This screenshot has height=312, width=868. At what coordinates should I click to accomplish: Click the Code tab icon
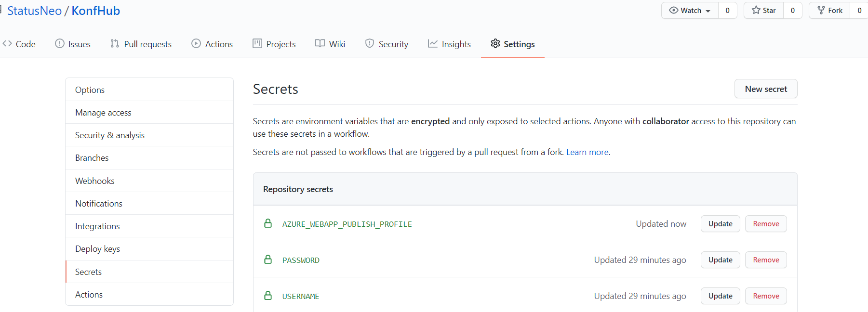(7, 44)
